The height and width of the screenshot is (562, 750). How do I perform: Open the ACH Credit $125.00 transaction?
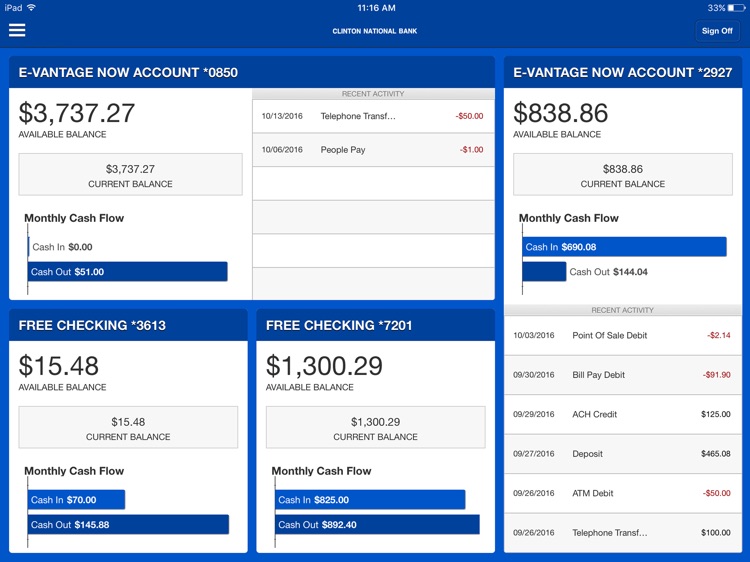coord(623,414)
